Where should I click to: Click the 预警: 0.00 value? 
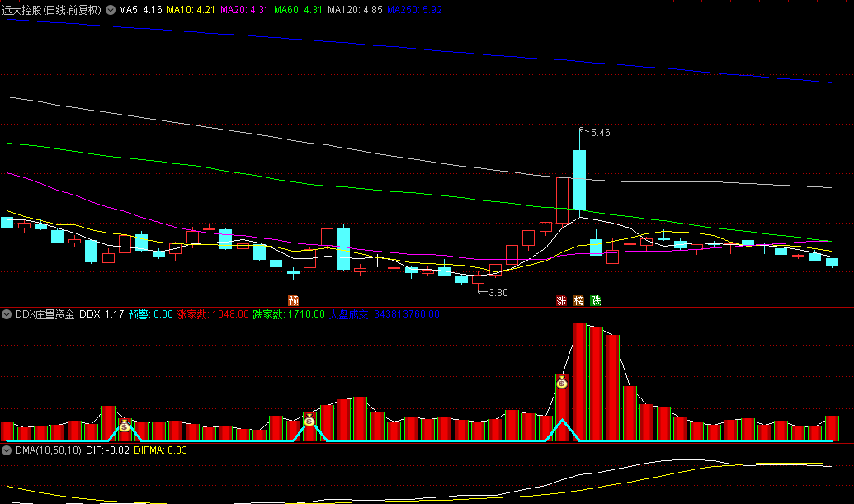tap(151, 314)
